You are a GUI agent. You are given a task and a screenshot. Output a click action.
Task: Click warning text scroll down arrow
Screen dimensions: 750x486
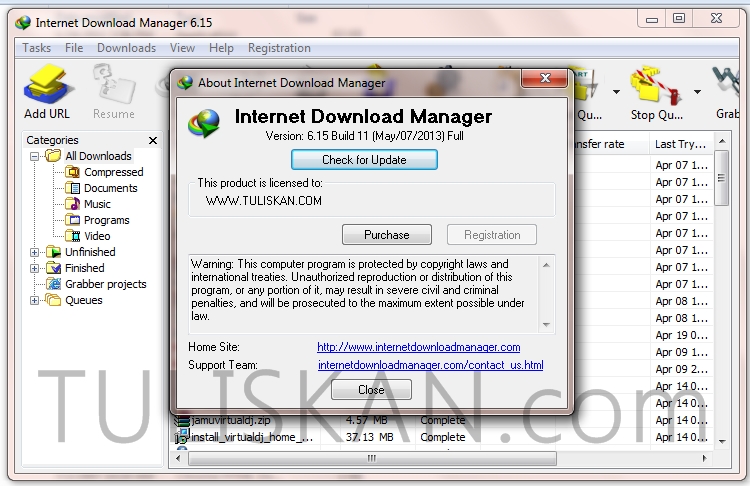[x=546, y=325]
